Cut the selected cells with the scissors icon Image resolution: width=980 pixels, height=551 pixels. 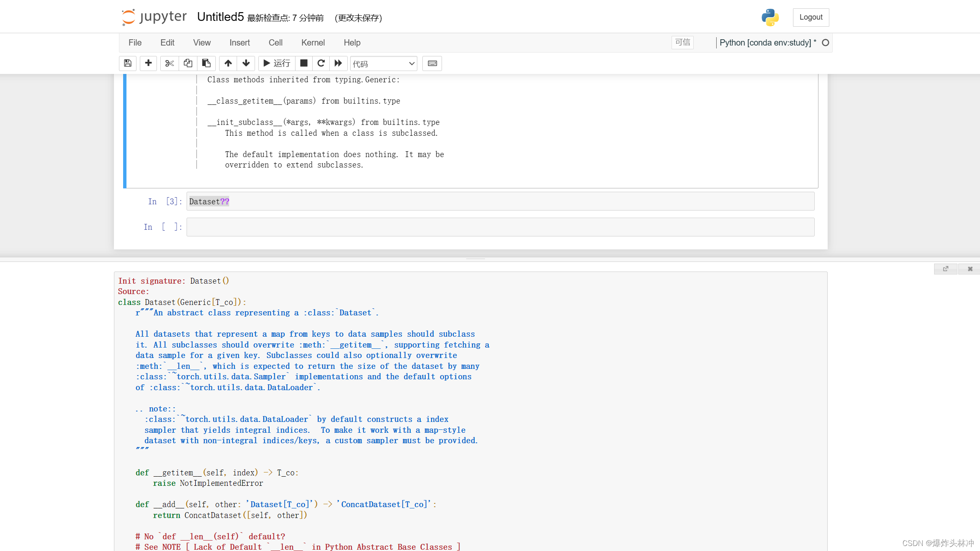169,63
